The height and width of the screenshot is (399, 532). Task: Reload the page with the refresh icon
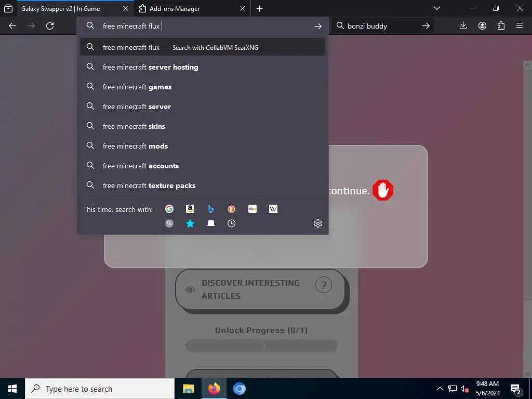(50, 26)
